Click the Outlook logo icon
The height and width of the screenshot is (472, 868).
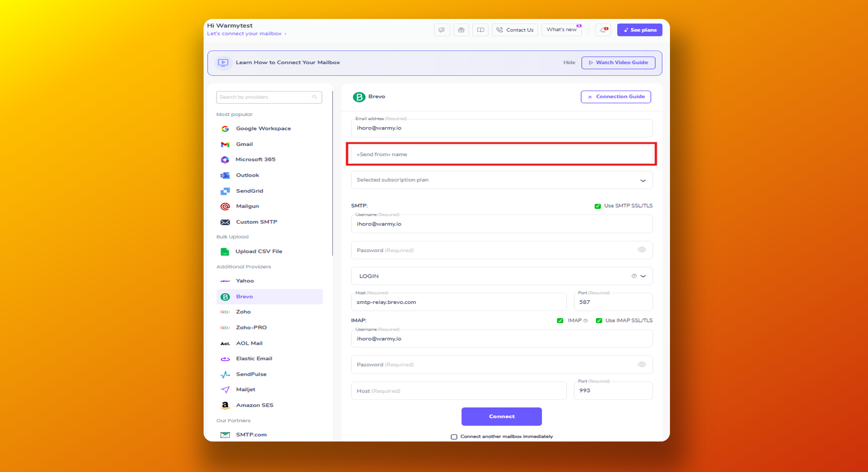pos(225,176)
